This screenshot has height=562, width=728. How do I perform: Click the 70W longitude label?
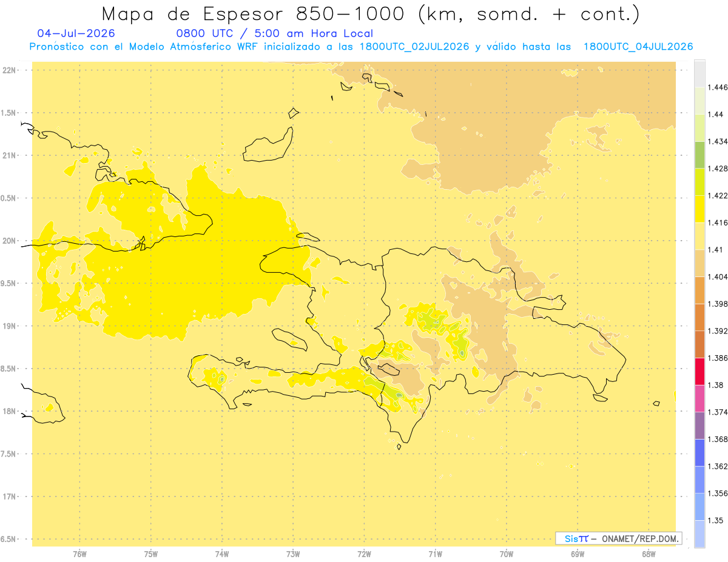point(507,554)
